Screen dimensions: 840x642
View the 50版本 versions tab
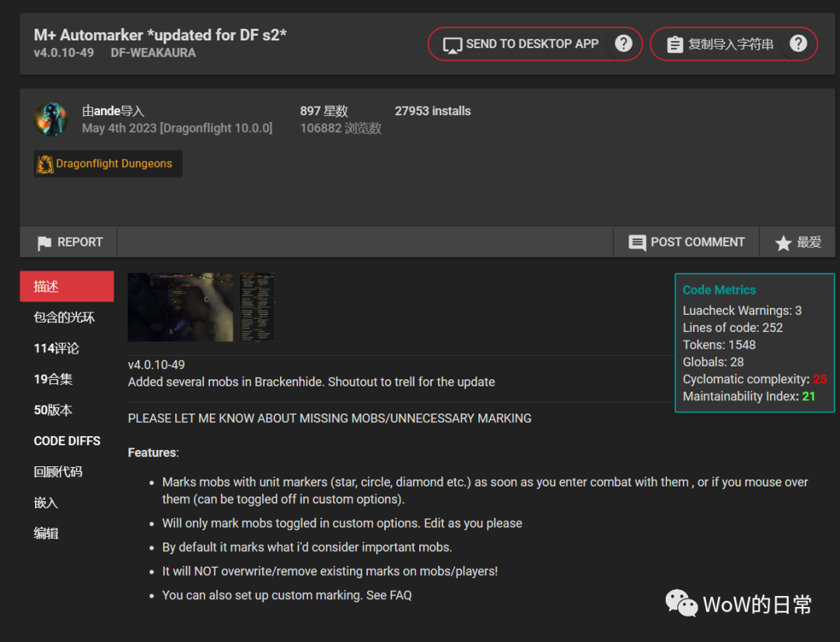pos(54,410)
